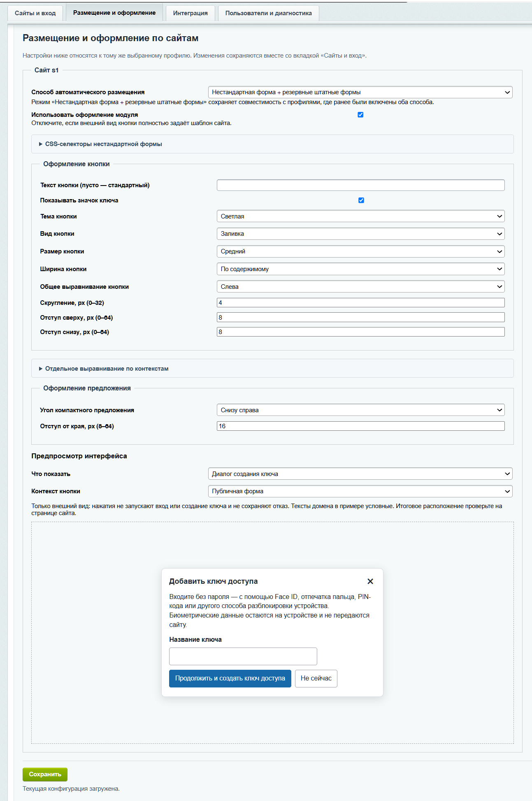Open the "Ширина кнопки" dropdown

(360, 269)
